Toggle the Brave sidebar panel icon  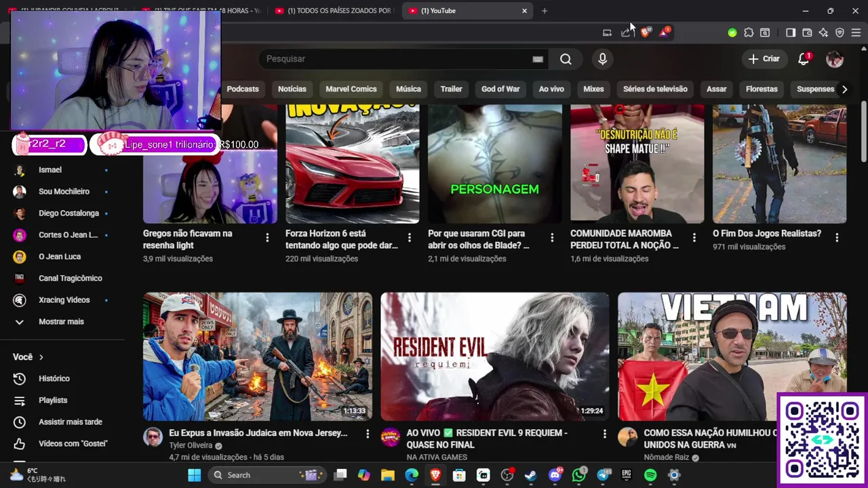point(791,33)
